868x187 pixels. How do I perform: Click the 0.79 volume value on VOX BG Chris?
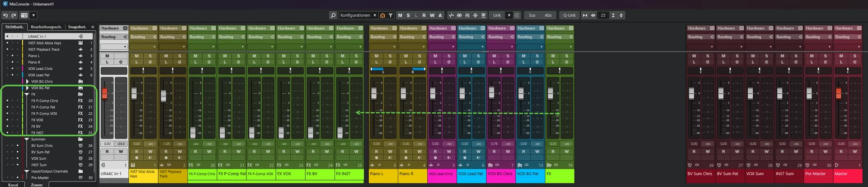click(x=494, y=144)
